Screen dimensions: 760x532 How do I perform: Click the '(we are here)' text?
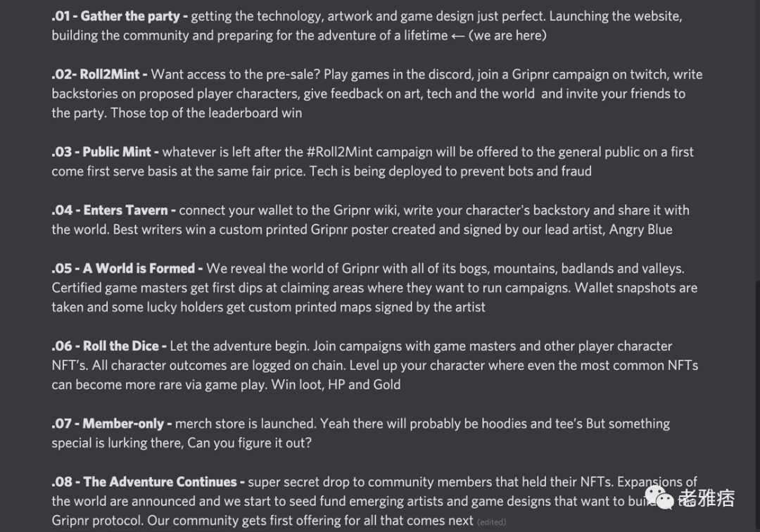click(507, 35)
